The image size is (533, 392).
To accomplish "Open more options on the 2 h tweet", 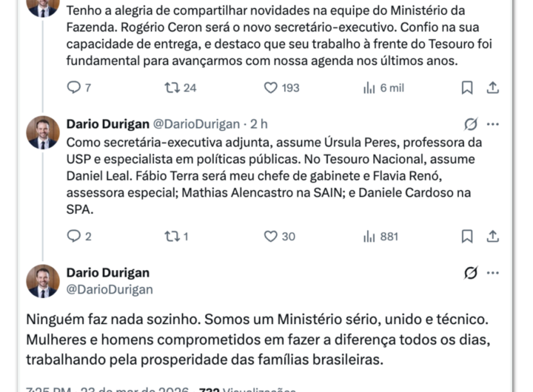I will coord(493,124).
